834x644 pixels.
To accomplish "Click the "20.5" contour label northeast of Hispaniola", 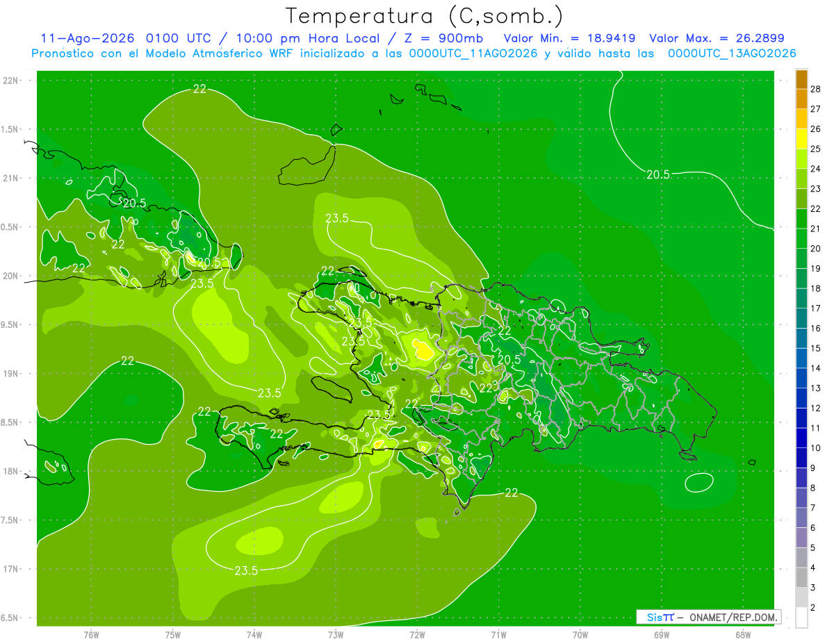I will point(657,175).
